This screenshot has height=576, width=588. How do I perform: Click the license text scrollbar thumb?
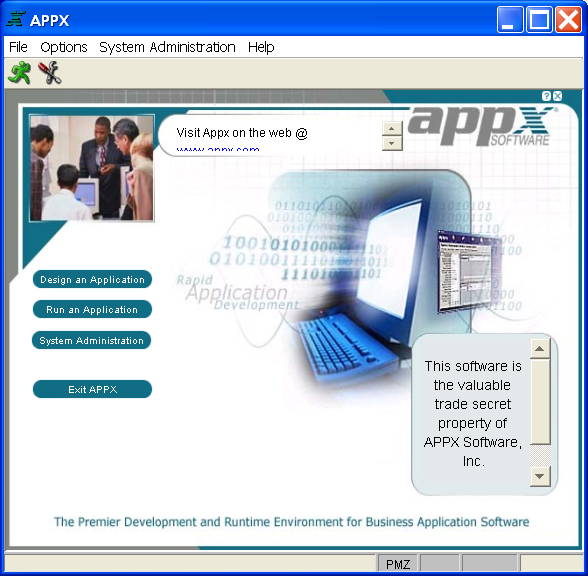(x=540, y=402)
